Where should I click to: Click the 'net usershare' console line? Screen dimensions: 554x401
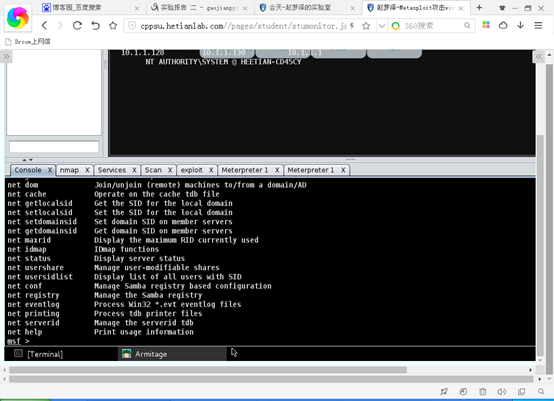[x=113, y=267]
